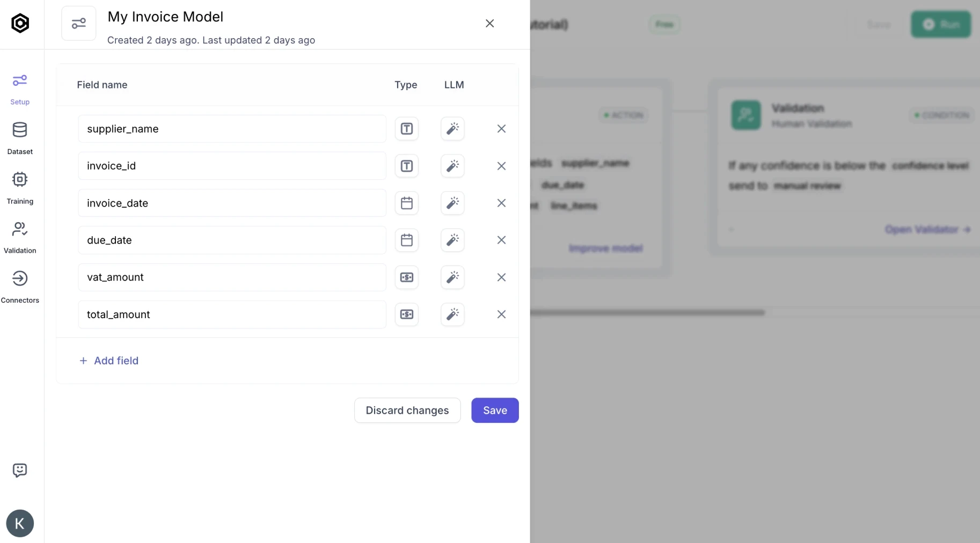
Task: Click the currency type icon for vat_amount
Action: (407, 277)
